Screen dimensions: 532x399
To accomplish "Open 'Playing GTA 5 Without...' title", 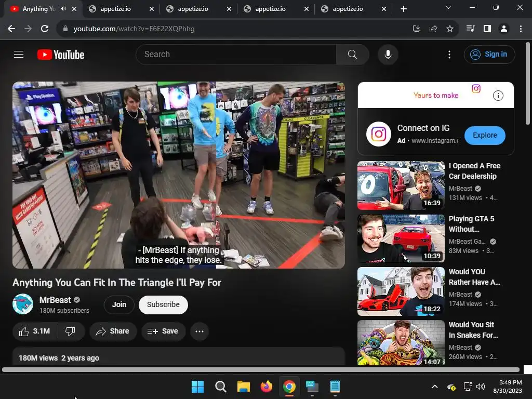I will click(x=471, y=224).
